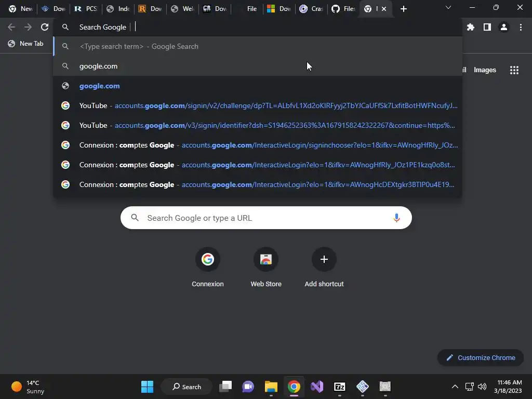Switch to the PCS tab
This screenshot has width=532, height=399.
click(86, 9)
